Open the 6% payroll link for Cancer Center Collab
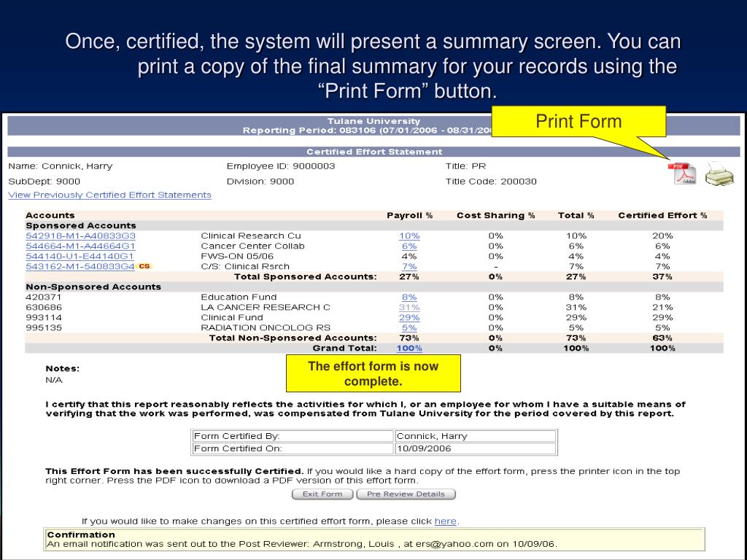The width and height of the screenshot is (747, 560). point(409,246)
